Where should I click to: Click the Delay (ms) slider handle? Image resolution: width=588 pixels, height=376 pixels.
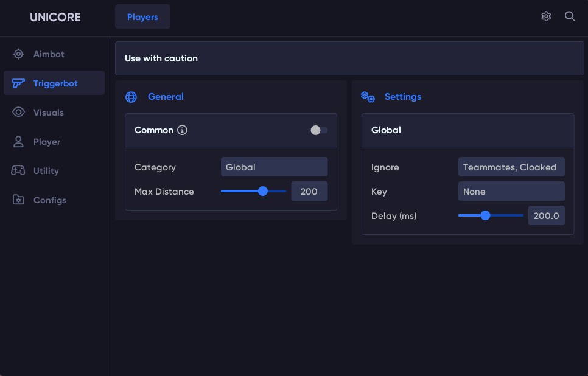pyautogui.click(x=485, y=215)
